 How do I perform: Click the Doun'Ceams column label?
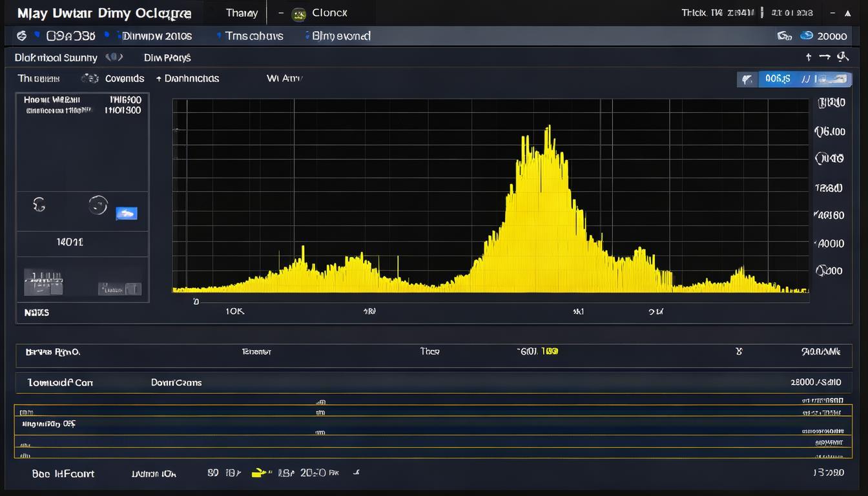tap(176, 382)
